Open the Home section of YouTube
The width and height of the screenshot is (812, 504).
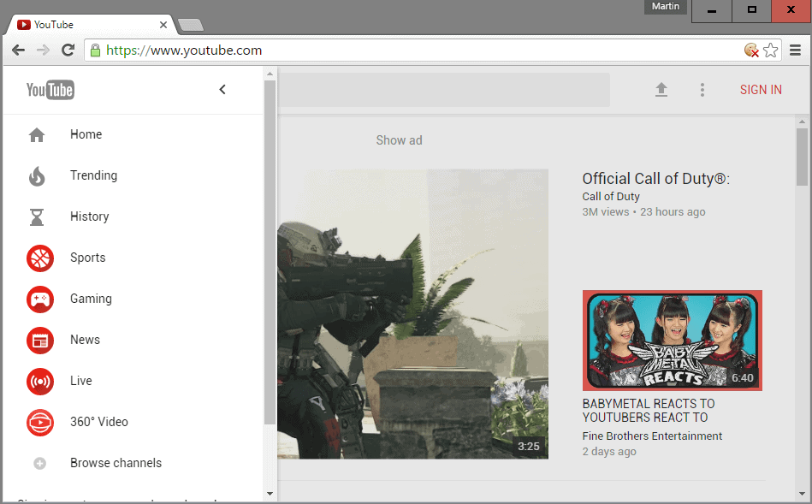[86, 134]
